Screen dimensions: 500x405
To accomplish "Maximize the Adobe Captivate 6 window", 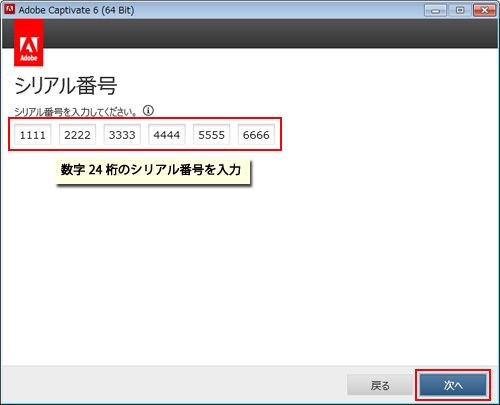I will [x=460, y=10].
